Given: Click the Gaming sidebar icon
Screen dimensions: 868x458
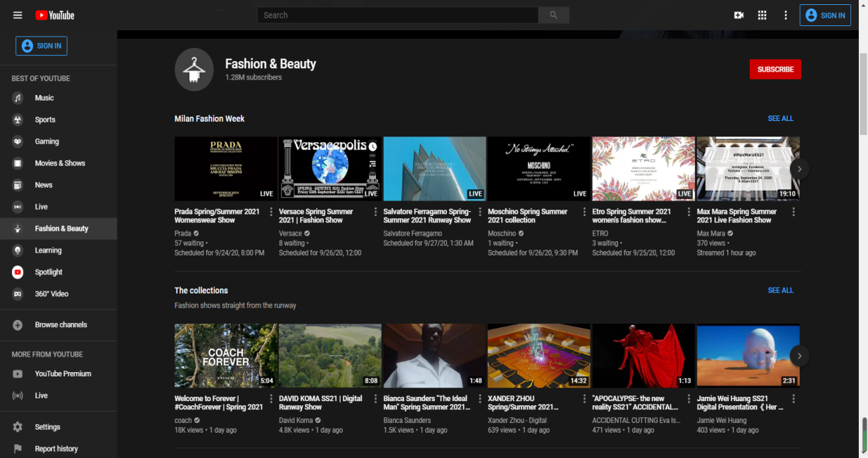Looking at the screenshot, I should coord(18,141).
